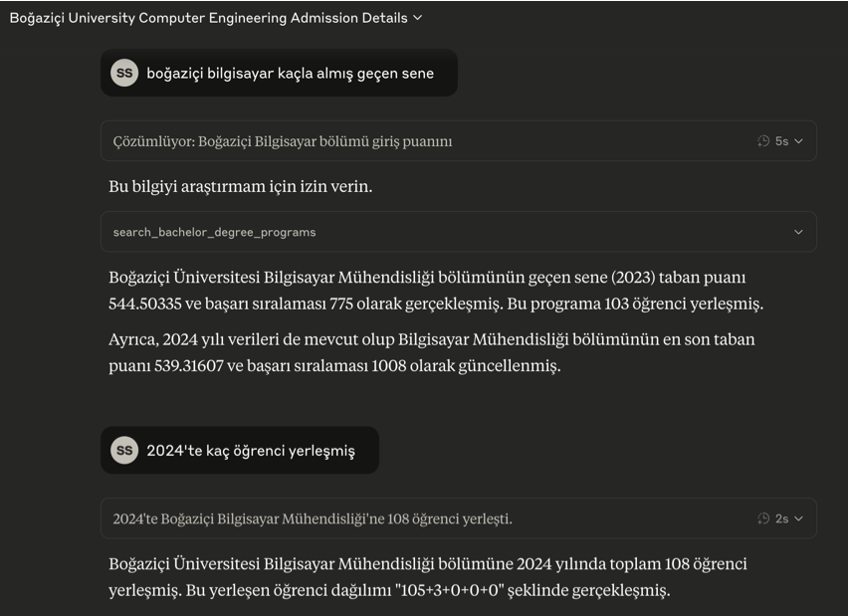Click the "Bu bilgiyi araştırmam için izin verin" line
Viewport: 848px width, 616px height.
[x=241, y=186]
